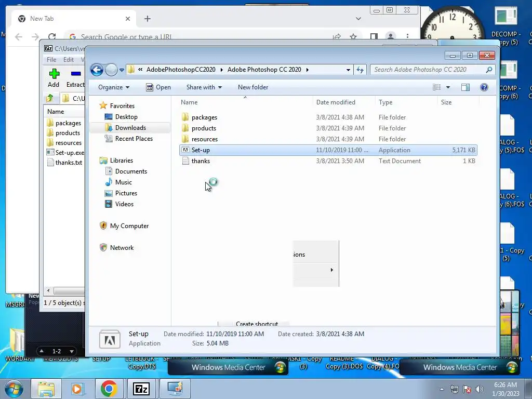
Task: Launch Windows Media Player from taskbar
Action: [77, 389]
